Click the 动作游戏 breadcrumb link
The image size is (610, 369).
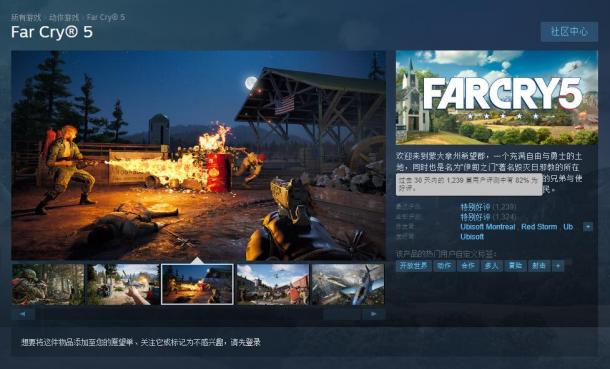(x=64, y=17)
